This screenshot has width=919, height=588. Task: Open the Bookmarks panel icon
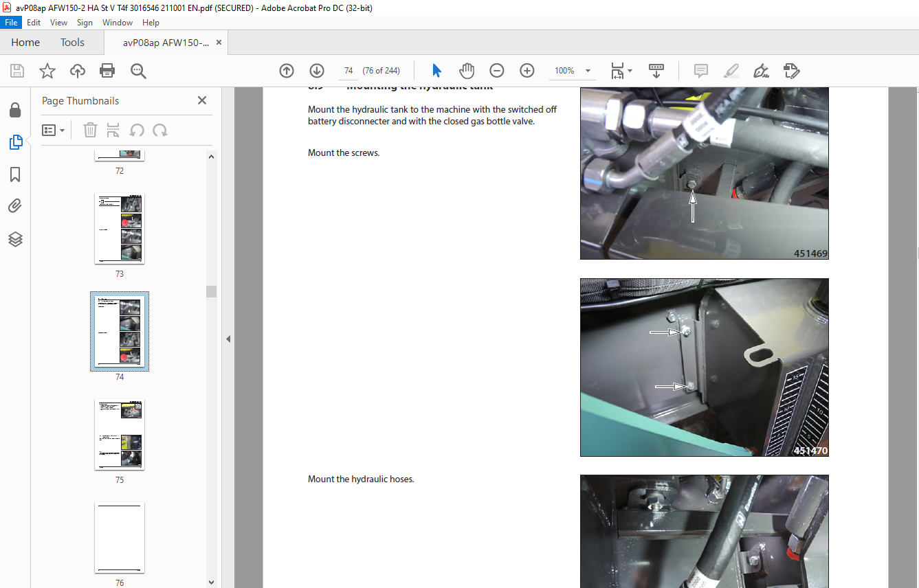(x=15, y=174)
